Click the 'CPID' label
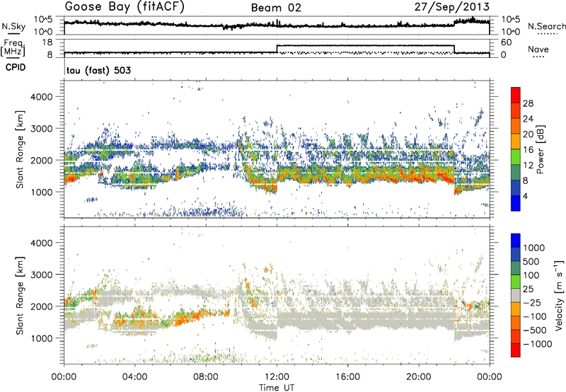The width and height of the screenshot is (566, 392). (16, 67)
